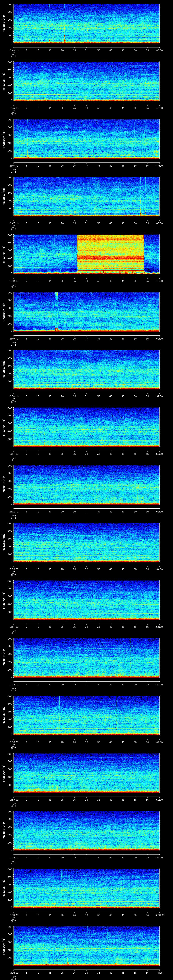Select the spectrogram panel starting at 6:53:00
The image size is (173, 980).
(86, 542)
